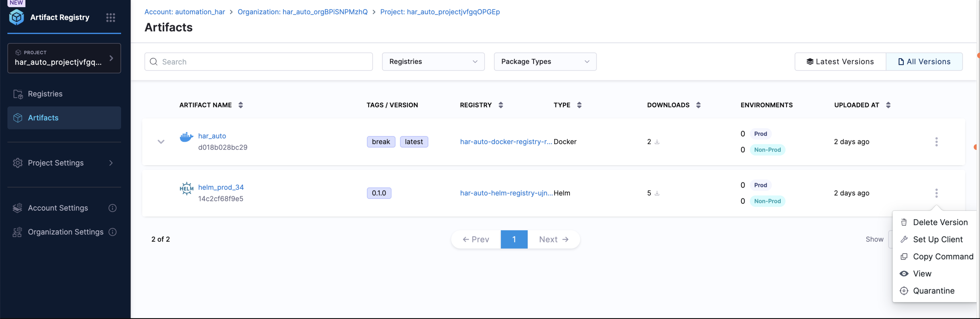This screenshot has width=980, height=319.
Task: Choose Quarantine in the context menu
Action: pyautogui.click(x=933, y=291)
